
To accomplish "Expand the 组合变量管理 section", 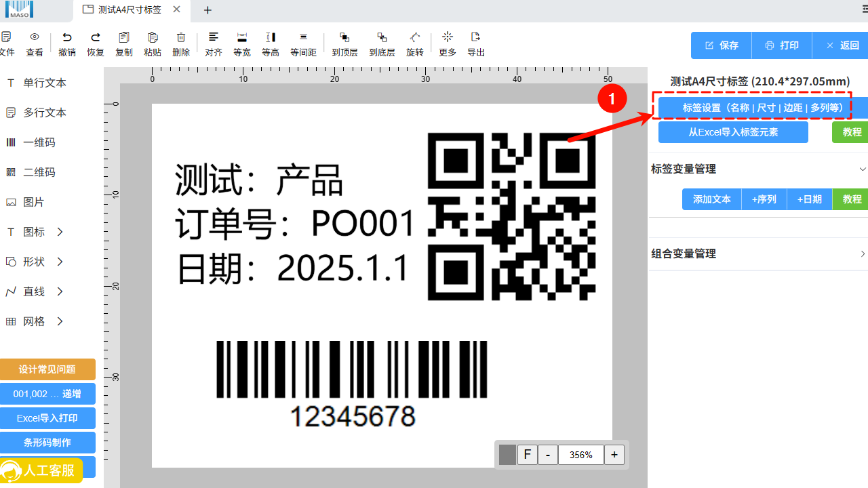I will pos(863,253).
